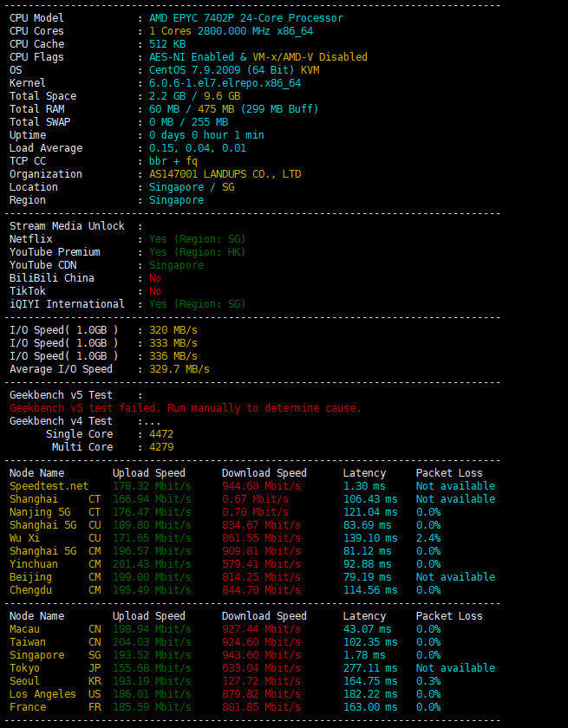Click the AS147001 LANDUPS CO., LTD organization
The image size is (568, 728).
pos(225,174)
